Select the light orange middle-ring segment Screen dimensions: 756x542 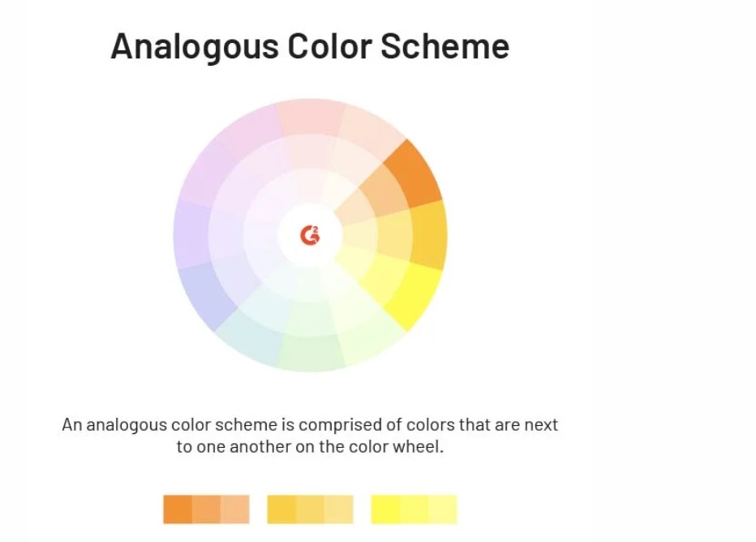click(385, 191)
